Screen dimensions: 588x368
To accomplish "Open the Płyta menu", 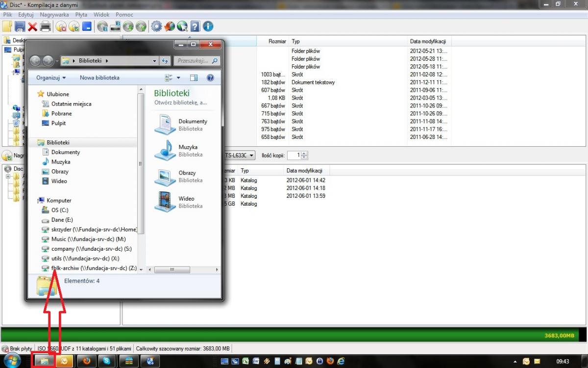I will (81, 15).
